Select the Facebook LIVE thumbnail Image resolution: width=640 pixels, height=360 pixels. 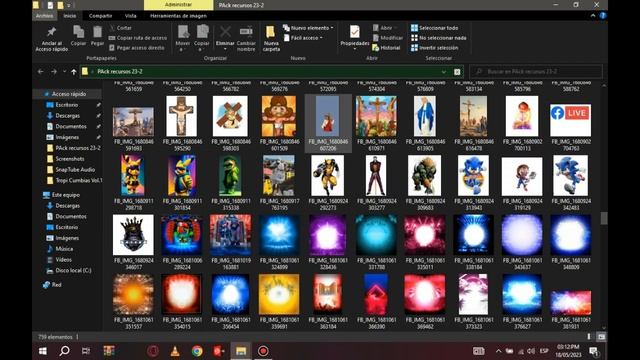tap(570, 120)
